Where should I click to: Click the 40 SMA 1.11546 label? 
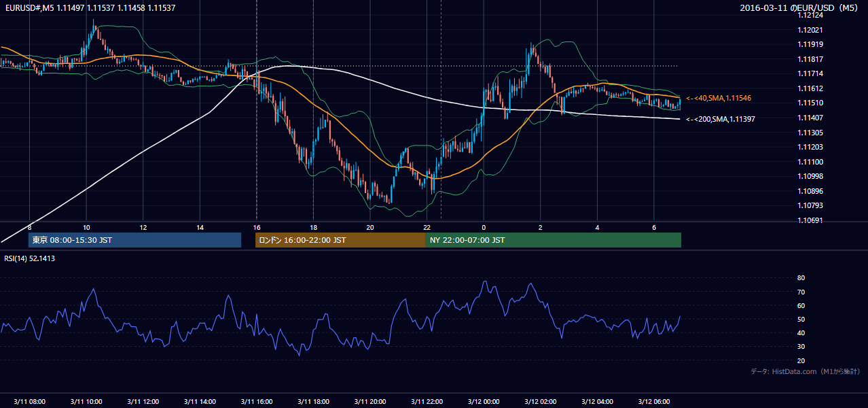click(x=718, y=99)
